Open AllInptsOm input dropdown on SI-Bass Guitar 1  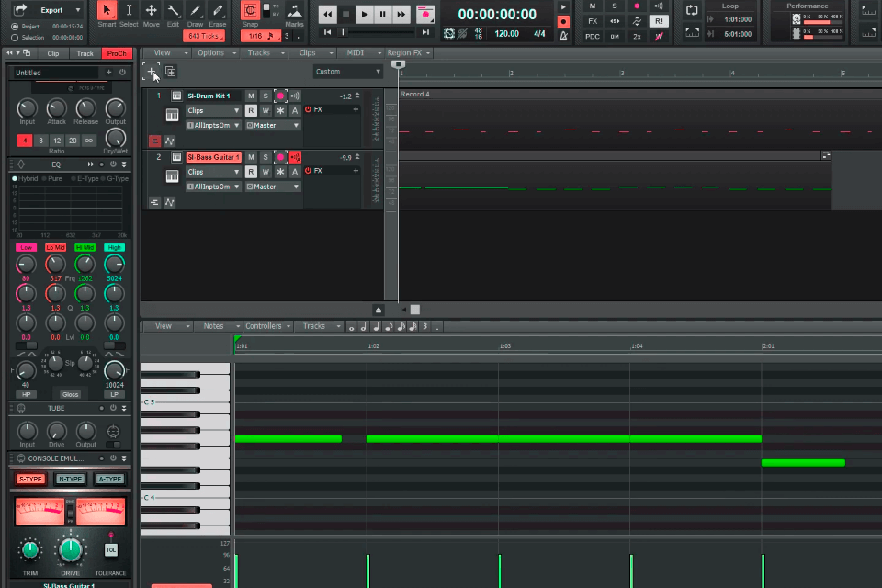pos(212,187)
